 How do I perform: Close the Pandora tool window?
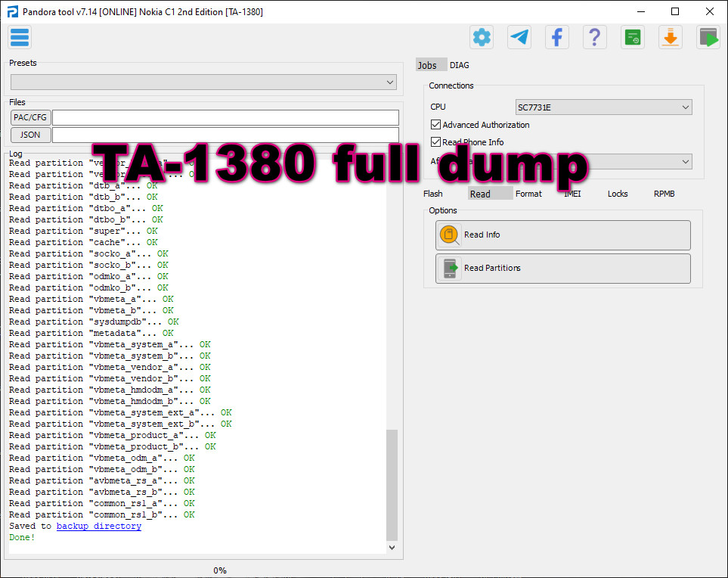(709, 11)
